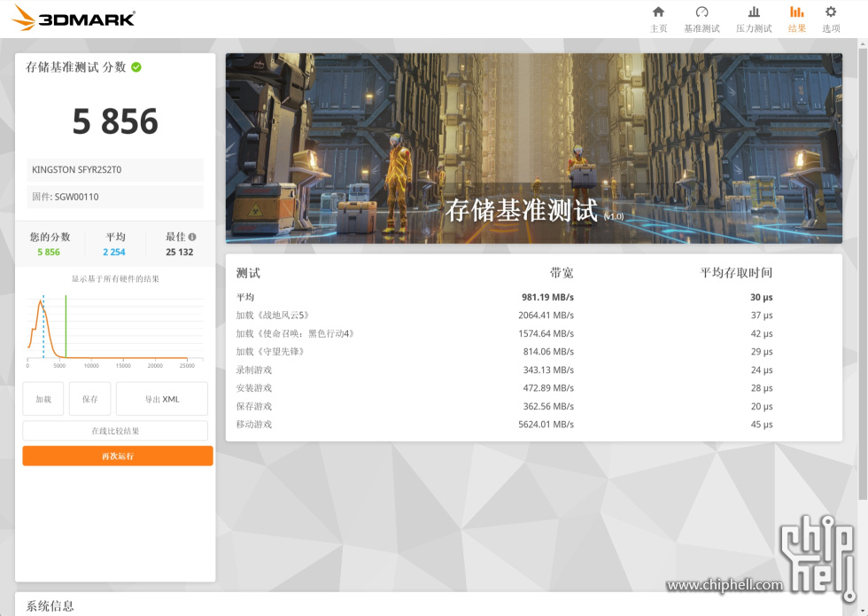This screenshot has height=616, width=868.
Task: Click the bandwidth value 343.13 MB/s
Action: pos(548,370)
